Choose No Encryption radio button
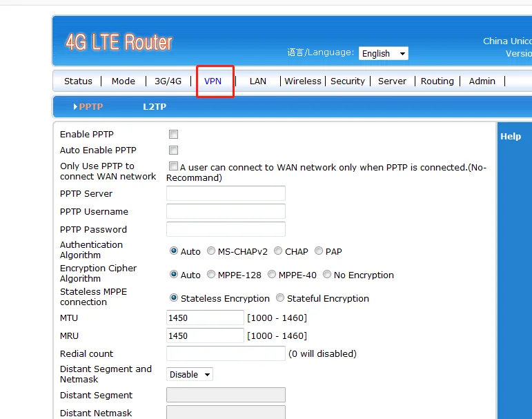This screenshot has width=532, height=419. pyautogui.click(x=327, y=274)
